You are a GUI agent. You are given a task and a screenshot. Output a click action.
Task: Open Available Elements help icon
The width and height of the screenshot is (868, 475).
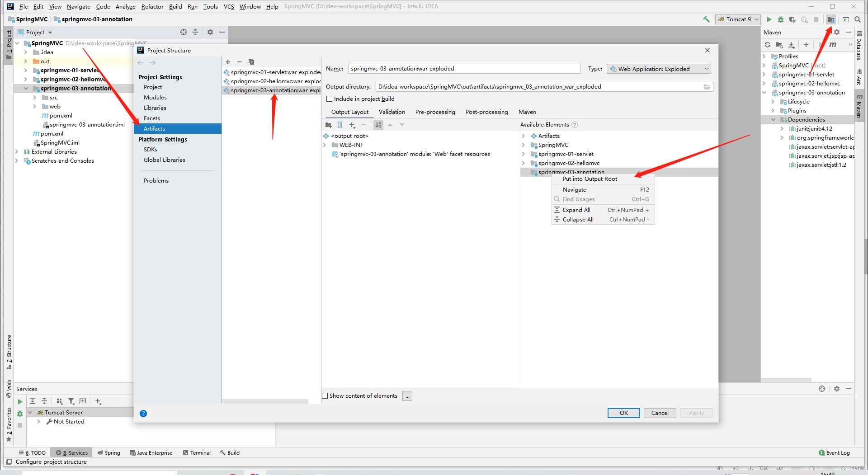575,125
